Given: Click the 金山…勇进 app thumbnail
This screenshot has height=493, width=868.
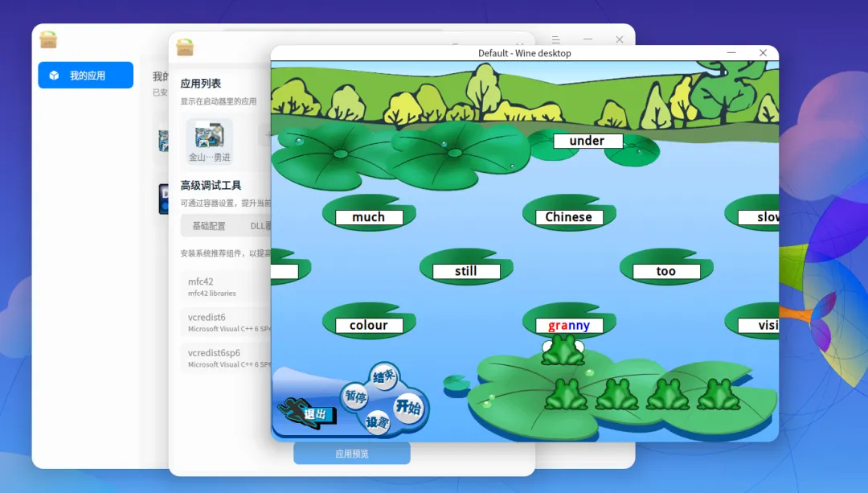Looking at the screenshot, I should click(209, 142).
